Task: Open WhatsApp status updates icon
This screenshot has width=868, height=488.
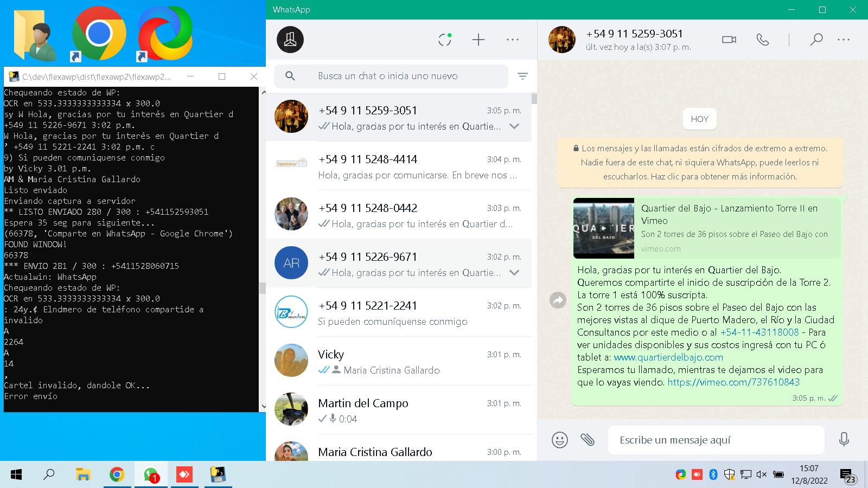Action: (445, 40)
